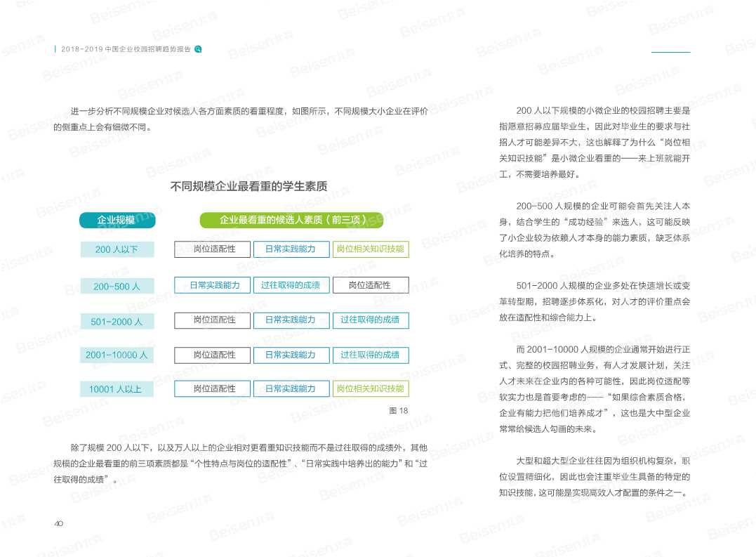The image size is (756, 557).
Task: Click the teal vertical bar before the header text
Action: (x=57, y=48)
